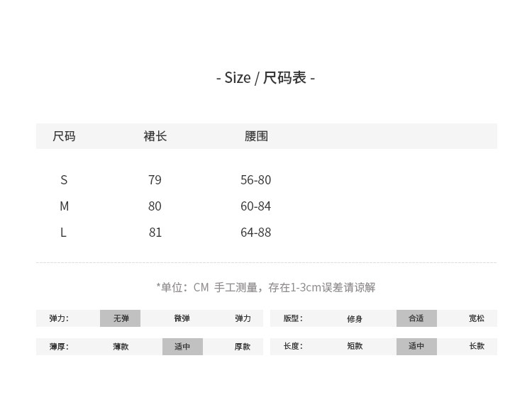The image size is (532, 402).
Task: Choose the 短款 length option
Action: (x=355, y=347)
